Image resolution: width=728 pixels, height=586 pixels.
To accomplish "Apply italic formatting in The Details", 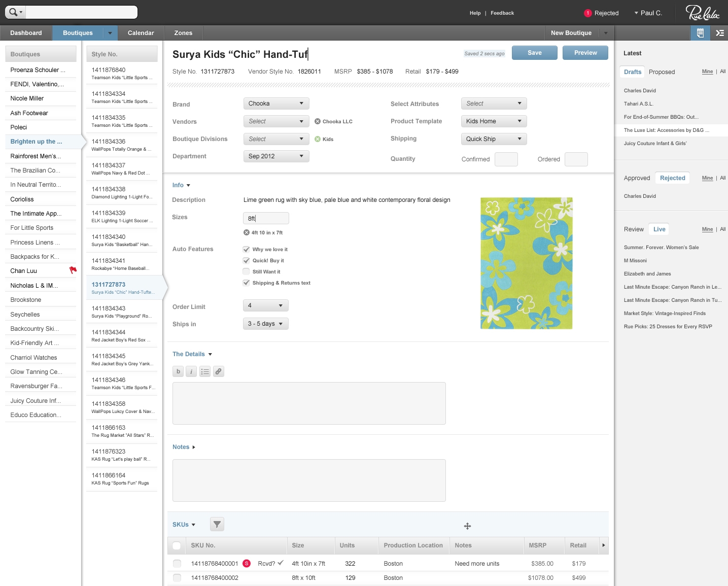I will [x=191, y=371].
